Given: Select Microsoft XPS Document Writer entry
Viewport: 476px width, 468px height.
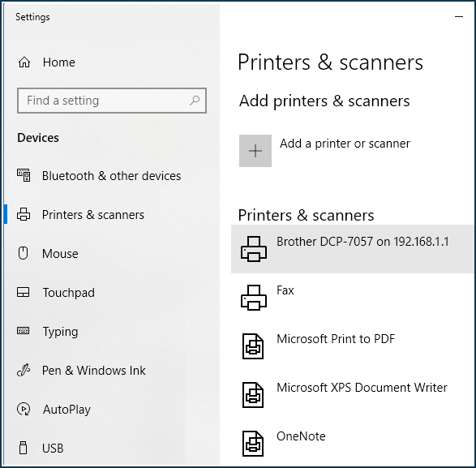Looking at the screenshot, I should (x=352, y=395).
